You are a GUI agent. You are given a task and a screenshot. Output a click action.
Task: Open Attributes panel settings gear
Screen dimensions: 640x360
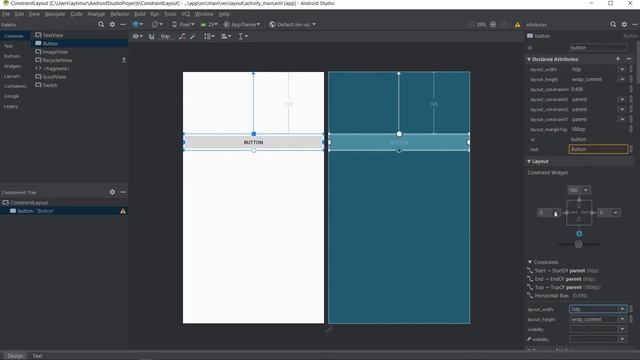tap(624, 24)
